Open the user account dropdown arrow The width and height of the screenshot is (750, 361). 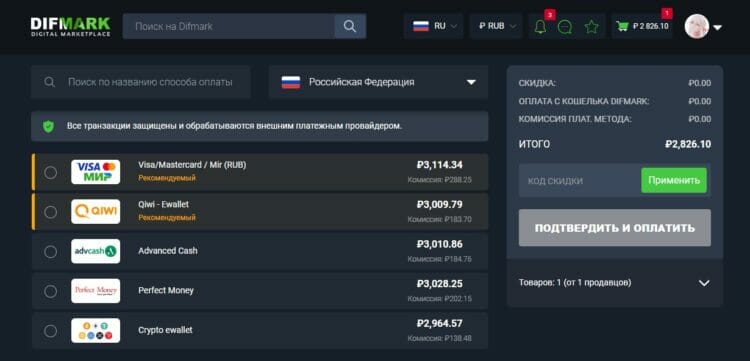pyautogui.click(x=717, y=28)
